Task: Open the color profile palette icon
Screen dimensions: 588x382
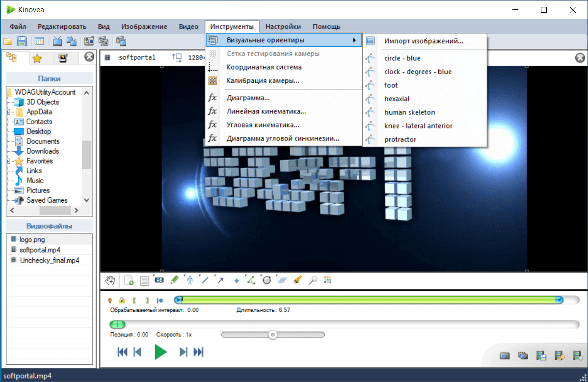Action: tap(328, 280)
